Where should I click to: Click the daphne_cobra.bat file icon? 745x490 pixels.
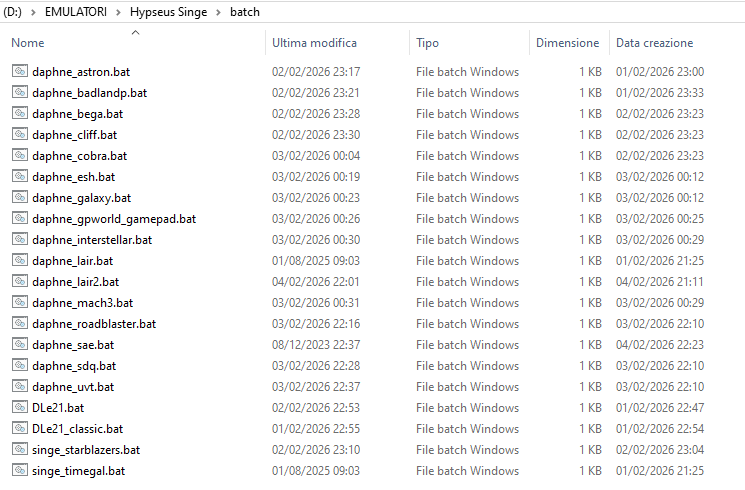tap(20, 155)
